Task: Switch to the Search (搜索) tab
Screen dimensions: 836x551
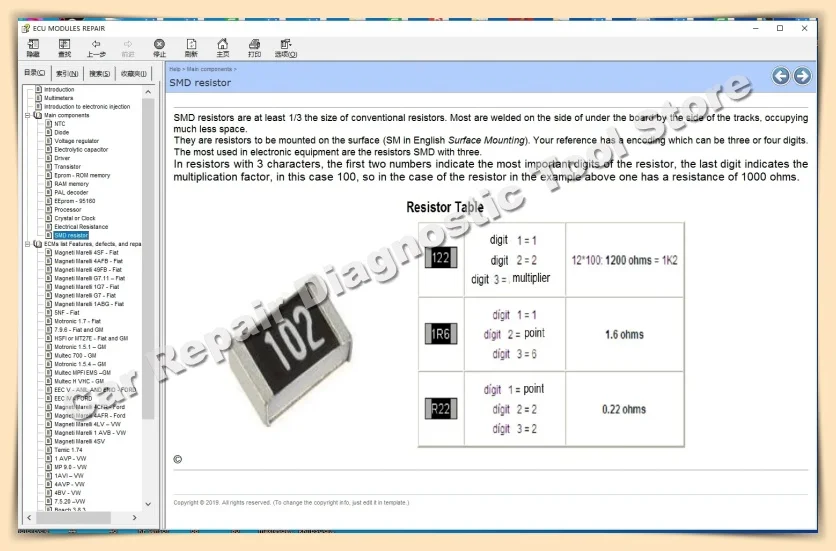Action: click(x=99, y=73)
